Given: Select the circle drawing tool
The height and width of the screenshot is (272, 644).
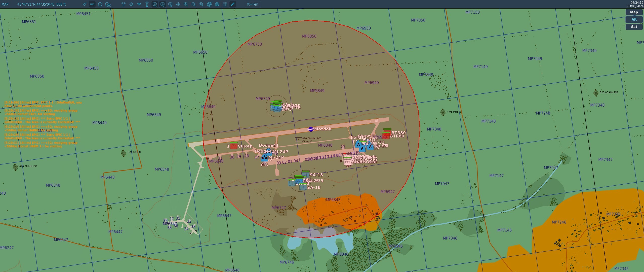Looking at the screenshot, I should click(x=100, y=4).
